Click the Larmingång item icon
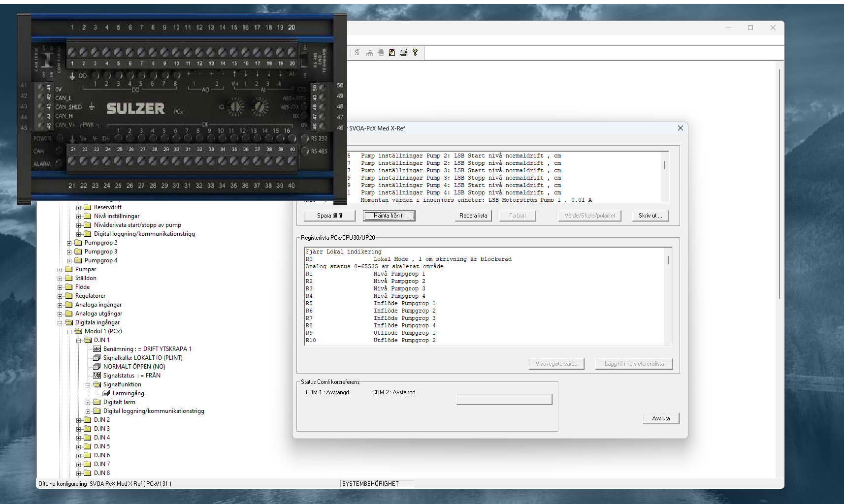Image resolution: width=844 pixels, height=504 pixels. click(106, 393)
